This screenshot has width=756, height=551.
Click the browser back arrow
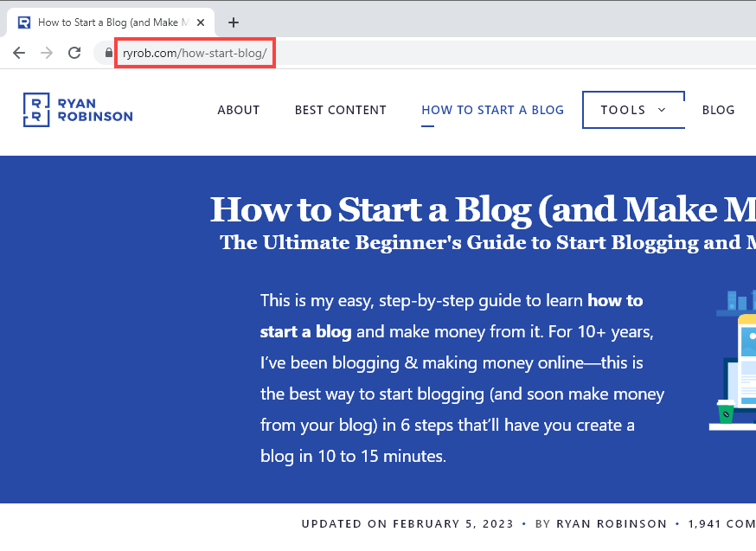tap(19, 53)
